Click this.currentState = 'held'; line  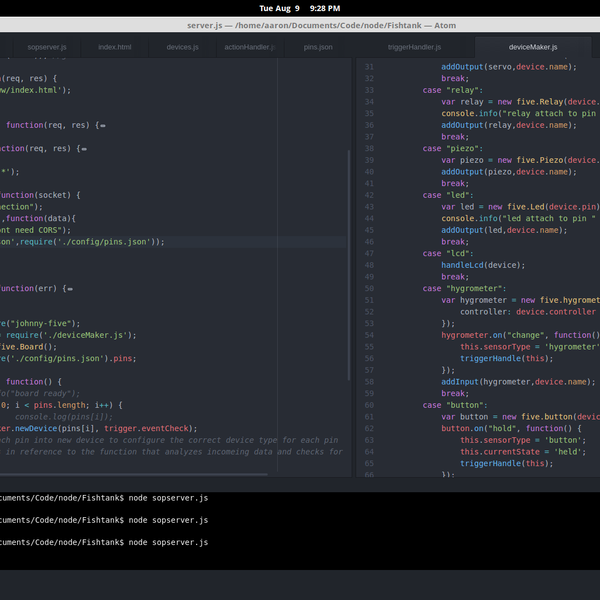(x=523, y=452)
